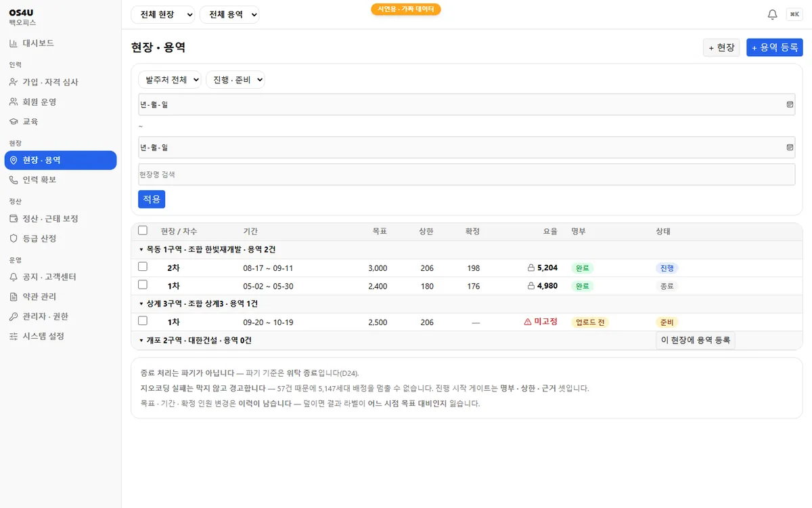812x508 pixels.
Task: Toggle the select-all checkbox in table header
Action: click(143, 230)
